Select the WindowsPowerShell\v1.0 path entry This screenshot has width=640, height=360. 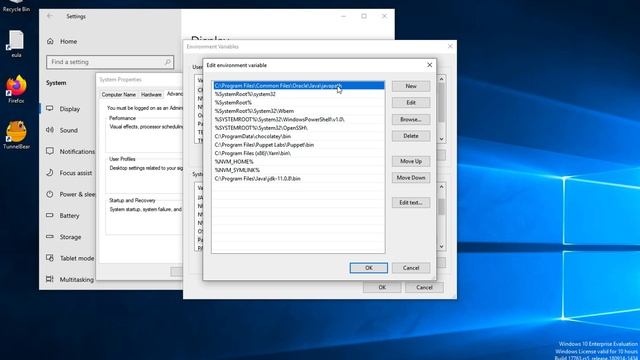[299, 120]
